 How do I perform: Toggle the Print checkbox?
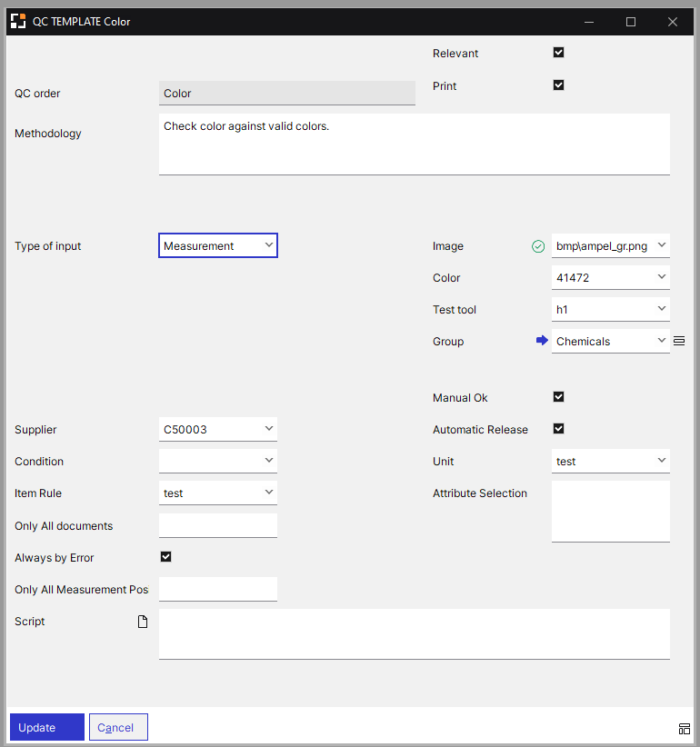(558, 85)
